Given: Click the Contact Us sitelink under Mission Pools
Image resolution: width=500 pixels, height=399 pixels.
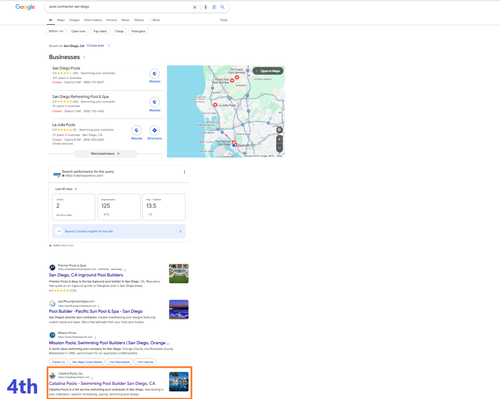Looking at the screenshot, I should 58,362.
